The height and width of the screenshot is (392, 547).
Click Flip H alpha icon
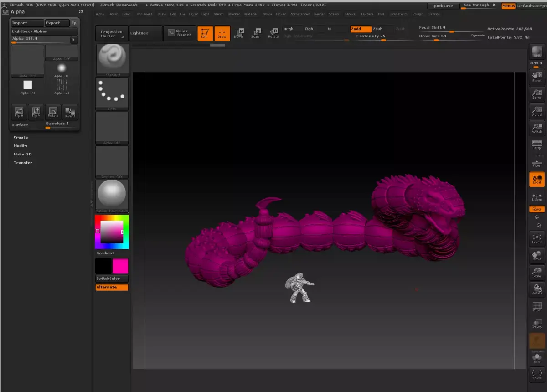pyautogui.click(x=19, y=112)
